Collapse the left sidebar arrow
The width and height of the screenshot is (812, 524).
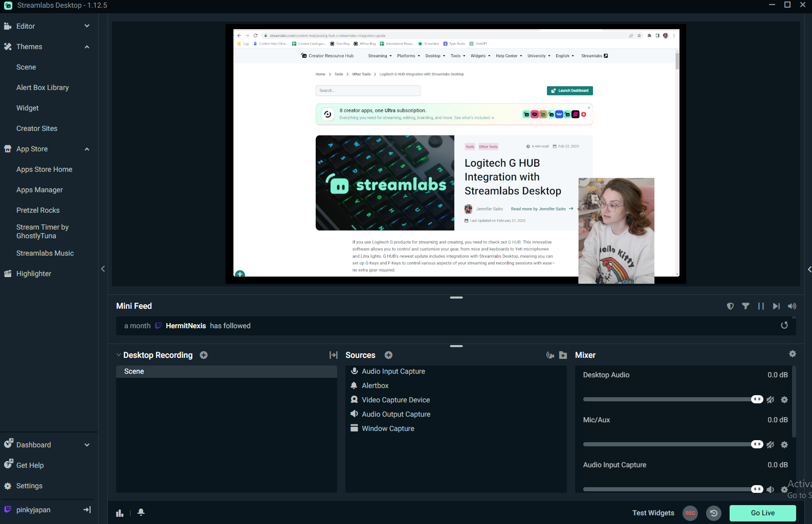tap(103, 269)
